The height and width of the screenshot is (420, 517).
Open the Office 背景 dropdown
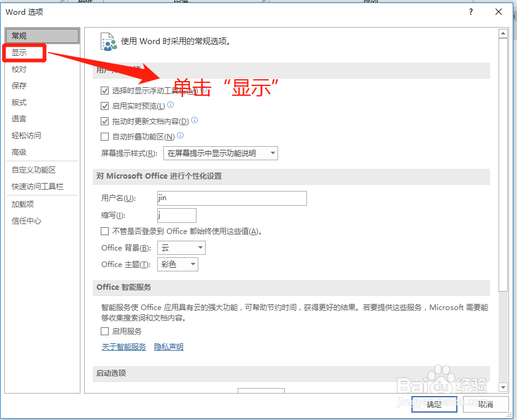[x=181, y=248]
